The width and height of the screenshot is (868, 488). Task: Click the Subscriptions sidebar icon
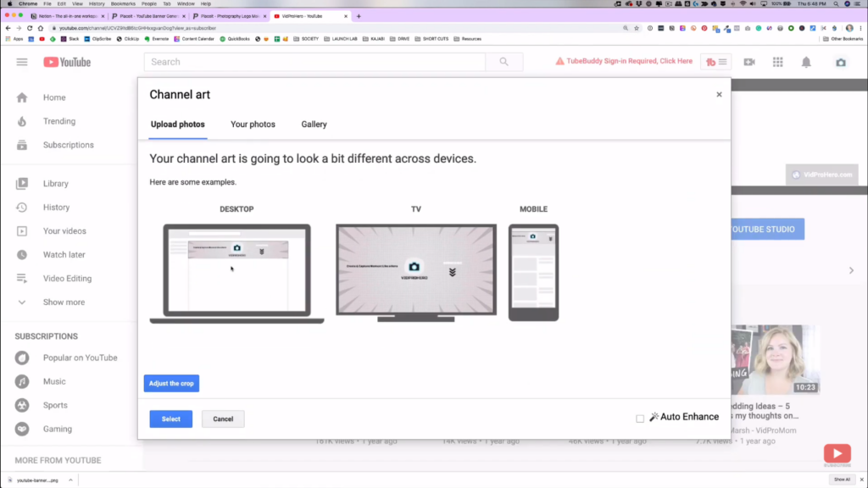[x=21, y=145]
